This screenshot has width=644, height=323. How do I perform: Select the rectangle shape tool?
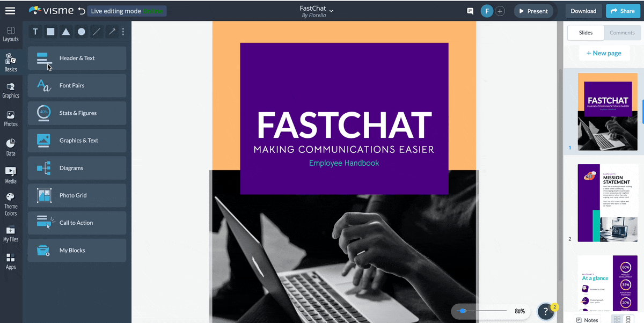[x=50, y=32]
